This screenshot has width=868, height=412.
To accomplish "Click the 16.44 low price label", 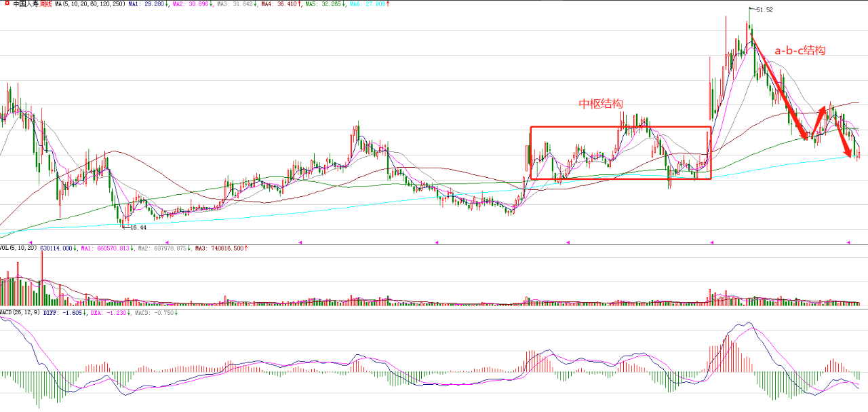I will [138, 228].
